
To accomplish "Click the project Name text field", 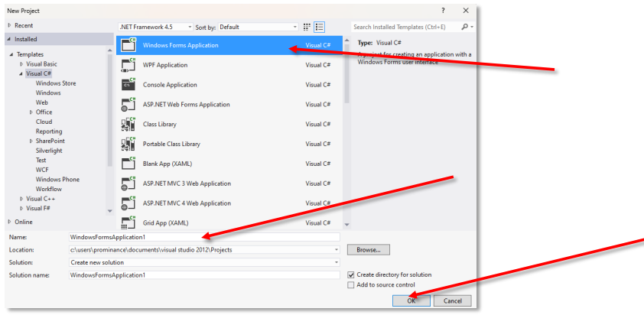I will pyautogui.click(x=203, y=238).
